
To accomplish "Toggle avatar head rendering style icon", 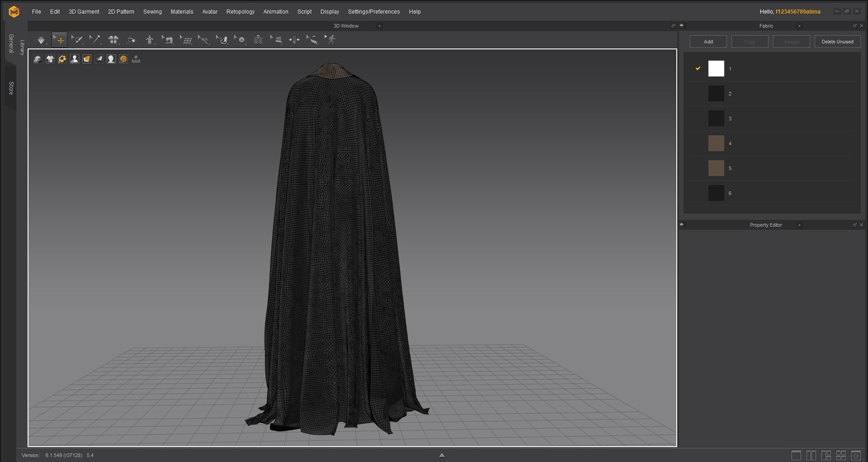I will click(111, 59).
